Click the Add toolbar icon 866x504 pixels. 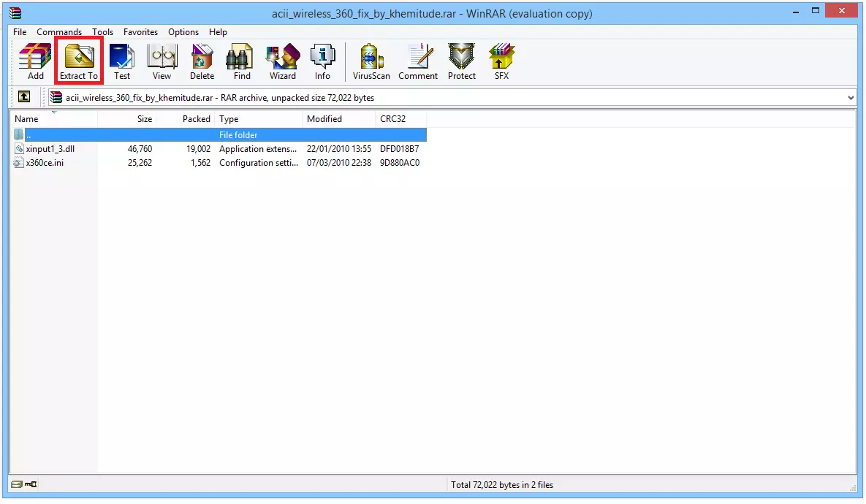[x=35, y=61]
